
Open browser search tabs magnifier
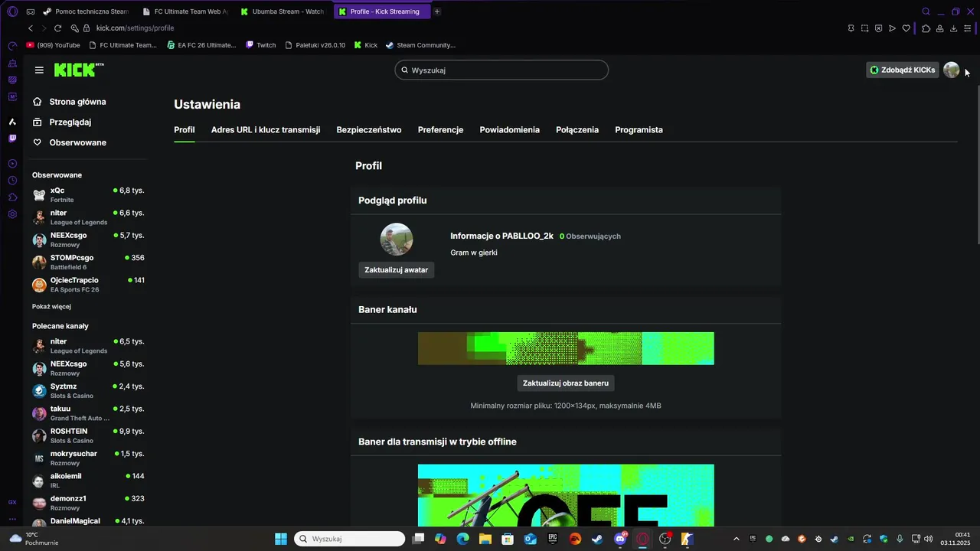pos(926,11)
